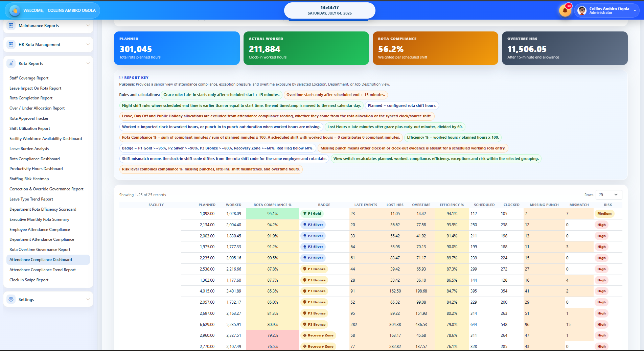Open Productivity Hours Dashboard
This screenshot has width=644, height=351.
pos(36,169)
